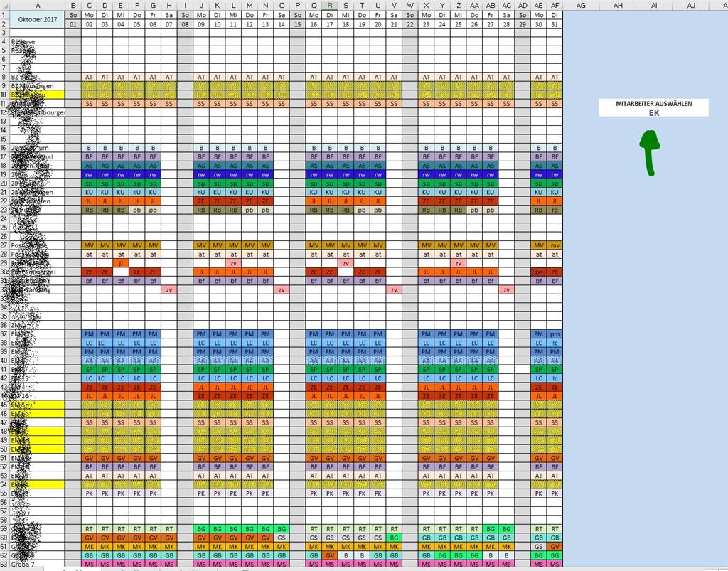The height and width of the screenshot is (571, 728).
Task: Click the lowercase 'mv' cell in row 27
Action: pyautogui.click(x=555, y=245)
